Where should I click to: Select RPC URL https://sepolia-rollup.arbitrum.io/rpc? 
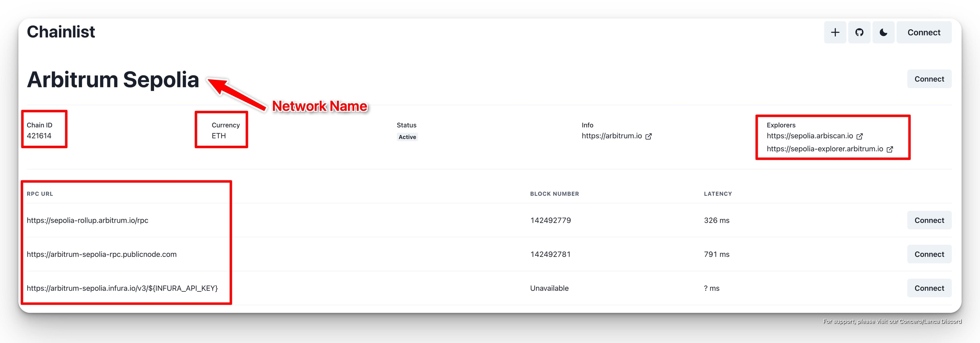pyautogui.click(x=88, y=220)
